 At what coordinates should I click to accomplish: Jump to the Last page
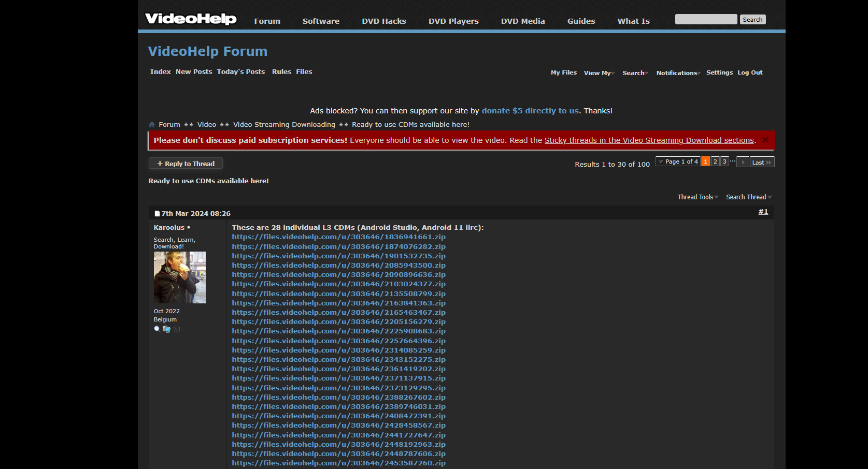coord(761,162)
